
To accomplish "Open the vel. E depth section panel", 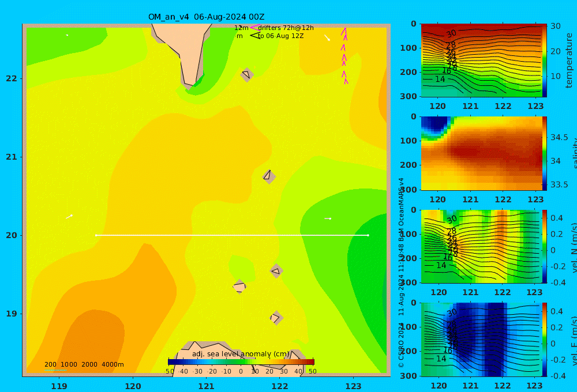I will tap(481, 340).
